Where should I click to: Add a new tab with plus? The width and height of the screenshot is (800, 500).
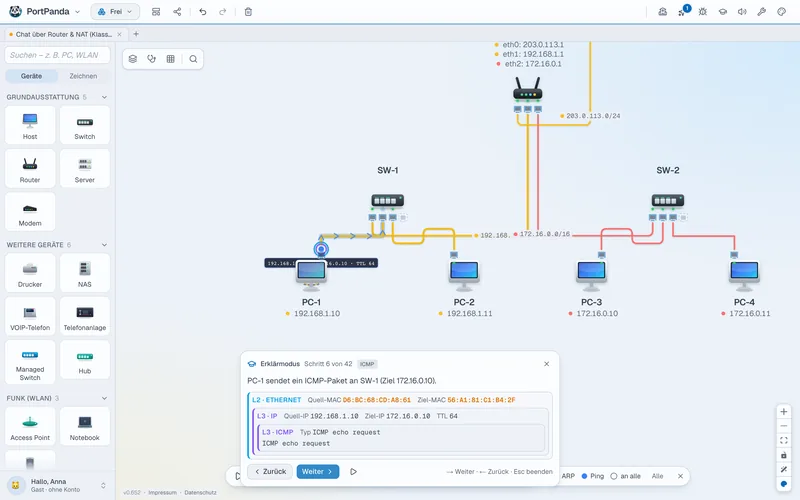tap(136, 34)
